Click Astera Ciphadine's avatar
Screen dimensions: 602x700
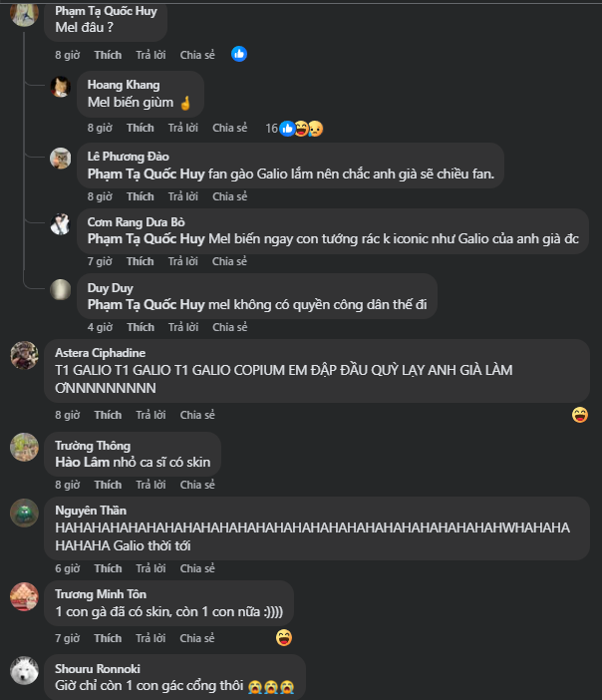coord(25,355)
